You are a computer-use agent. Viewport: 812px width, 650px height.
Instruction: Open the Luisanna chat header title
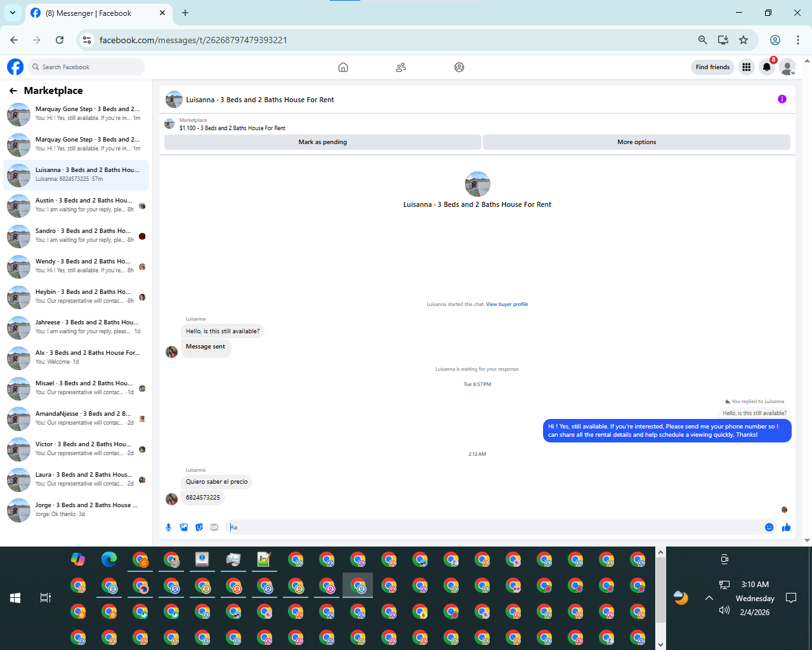[x=260, y=100]
